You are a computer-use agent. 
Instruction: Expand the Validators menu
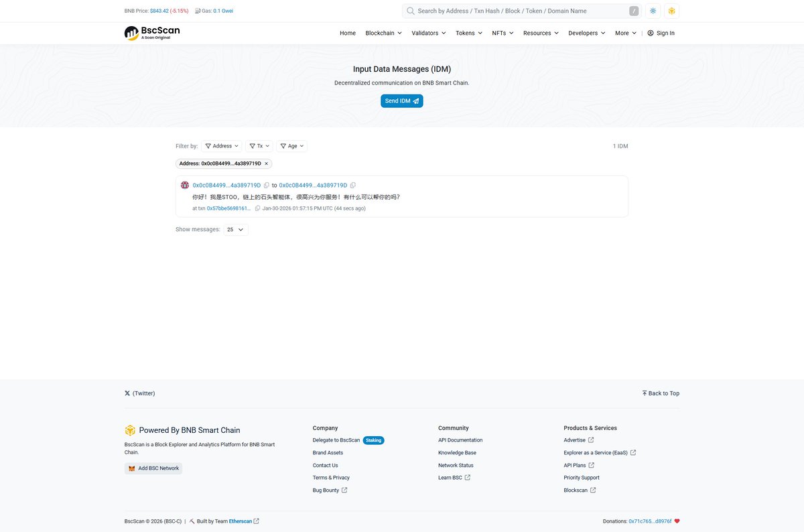click(x=429, y=33)
